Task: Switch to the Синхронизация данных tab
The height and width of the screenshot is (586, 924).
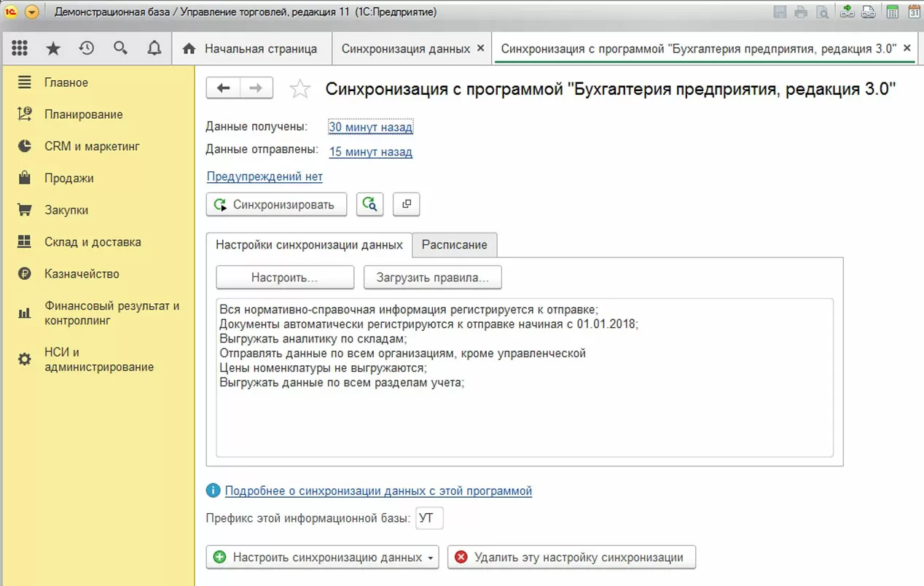Action: 405,49
